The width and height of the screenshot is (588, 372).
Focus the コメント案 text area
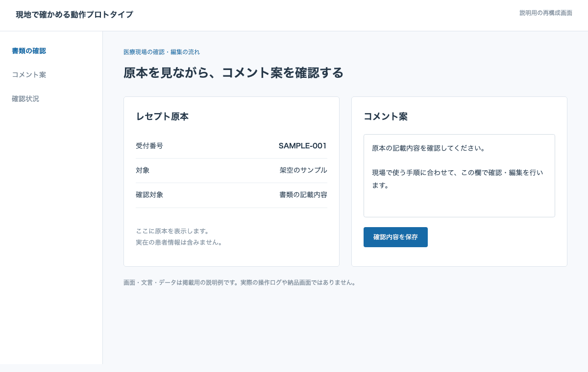click(x=459, y=176)
